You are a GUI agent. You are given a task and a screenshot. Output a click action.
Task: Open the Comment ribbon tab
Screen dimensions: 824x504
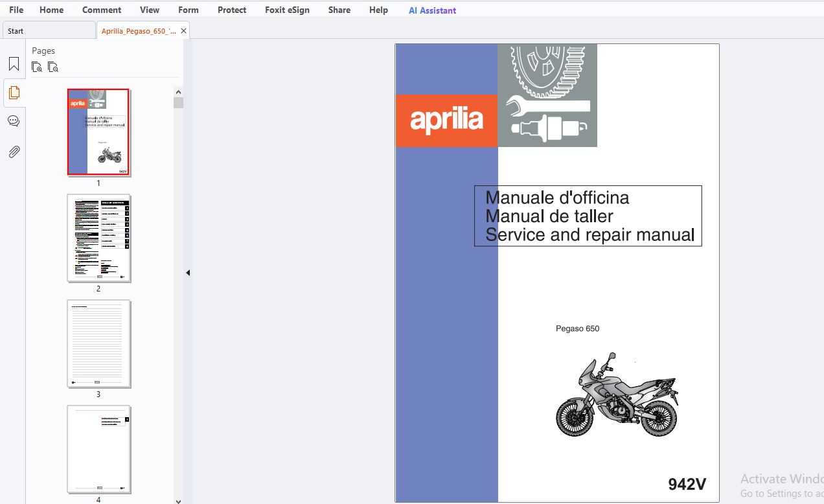[102, 10]
